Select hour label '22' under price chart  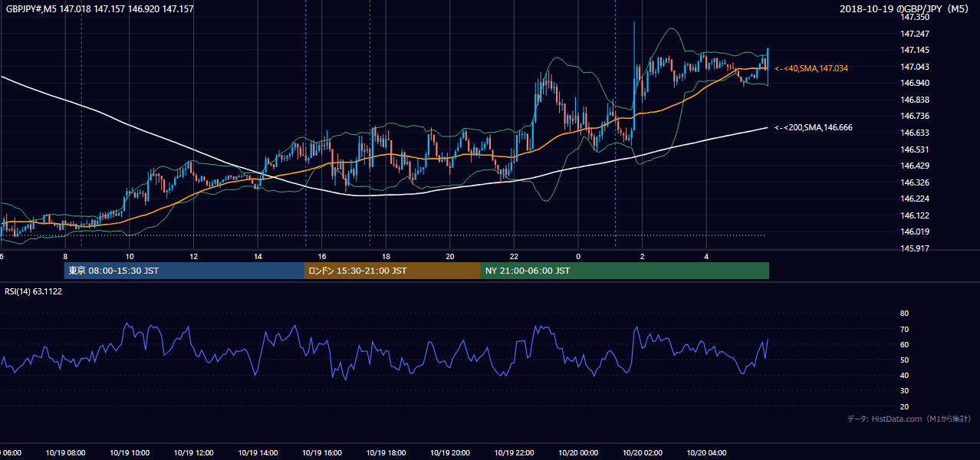pos(514,257)
